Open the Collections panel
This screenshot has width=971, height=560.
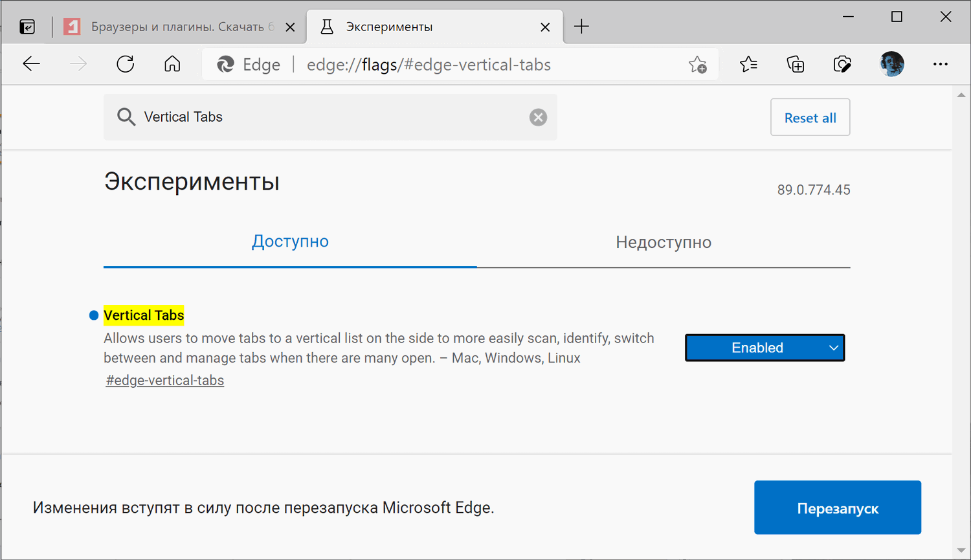[x=795, y=63]
